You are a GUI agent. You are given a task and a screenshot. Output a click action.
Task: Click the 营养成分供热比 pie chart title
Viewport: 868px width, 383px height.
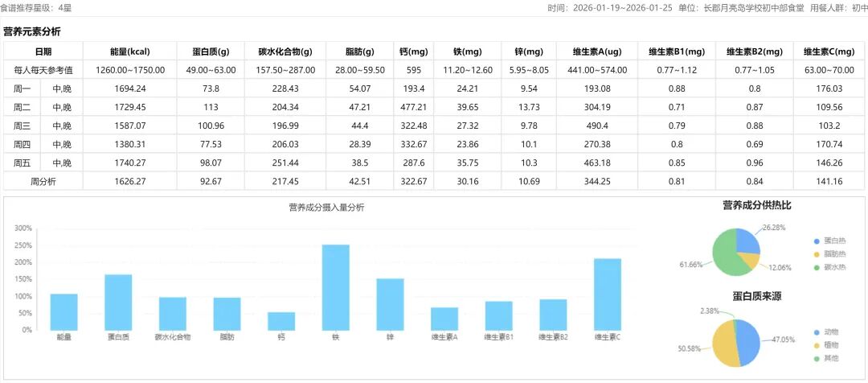click(x=757, y=206)
